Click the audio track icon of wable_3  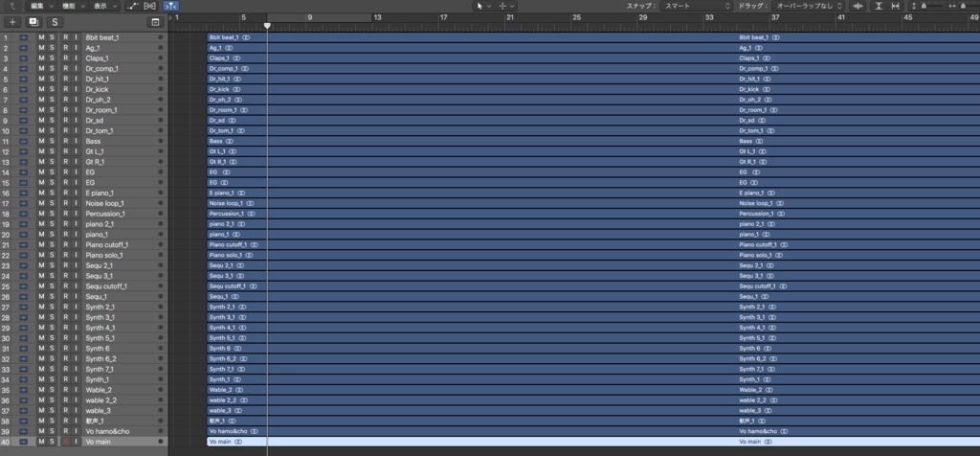click(x=23, y=410)
